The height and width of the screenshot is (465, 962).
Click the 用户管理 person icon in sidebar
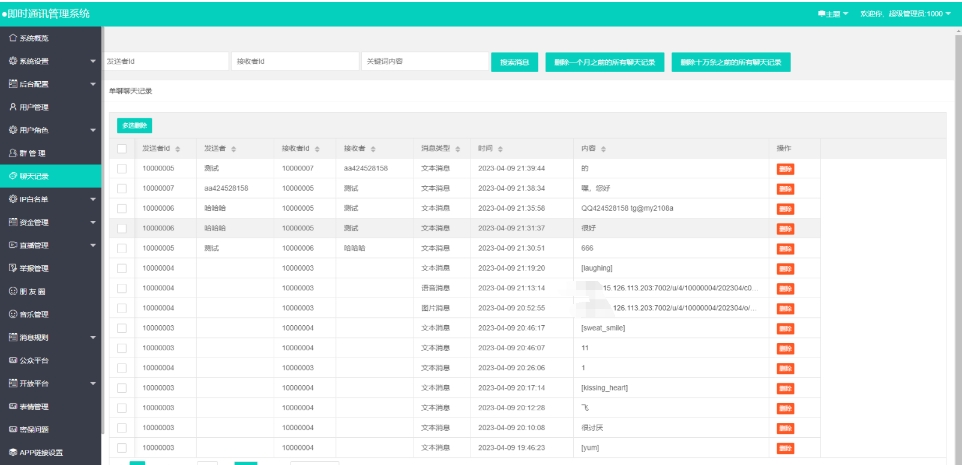pyautogui.click(x=13, y=107)
